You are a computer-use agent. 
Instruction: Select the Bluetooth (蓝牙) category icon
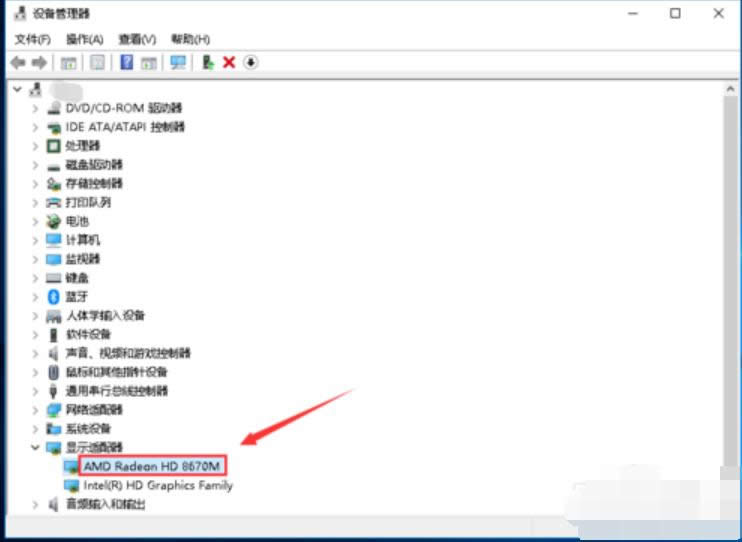(x=54, y=297)
